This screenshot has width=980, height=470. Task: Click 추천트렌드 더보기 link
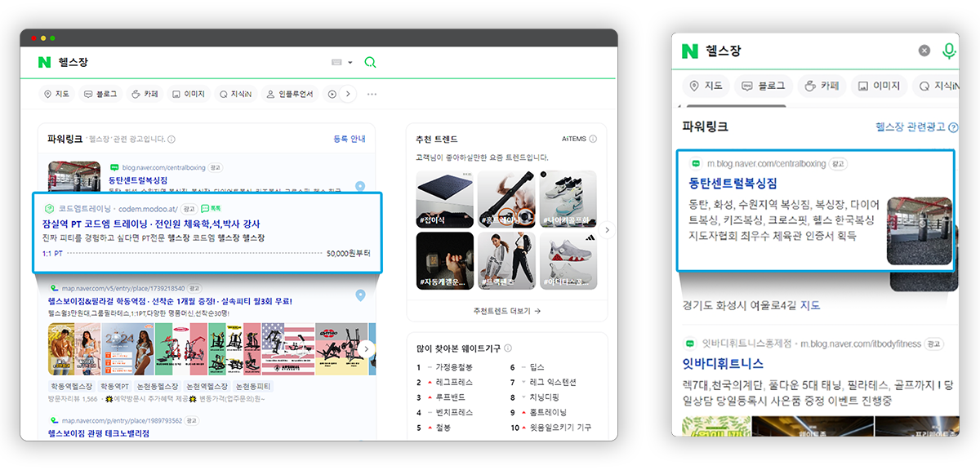pos(506,311)
